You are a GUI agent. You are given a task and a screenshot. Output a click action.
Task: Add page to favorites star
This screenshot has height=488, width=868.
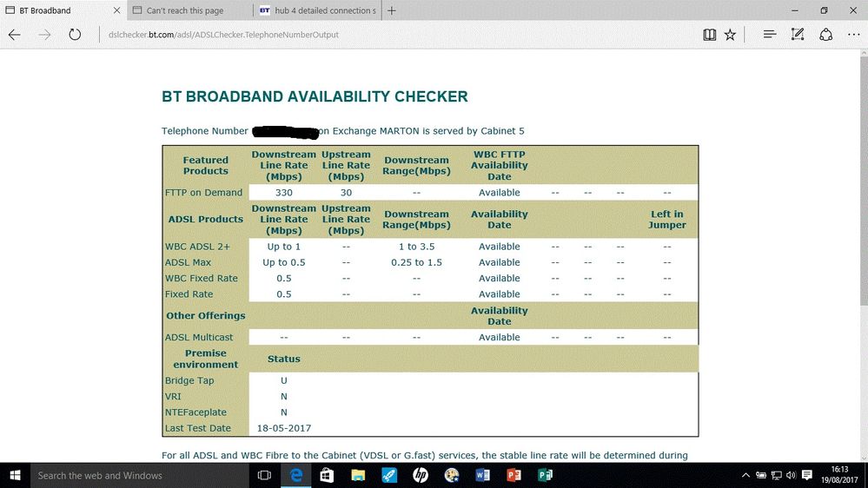pos(730,35)
